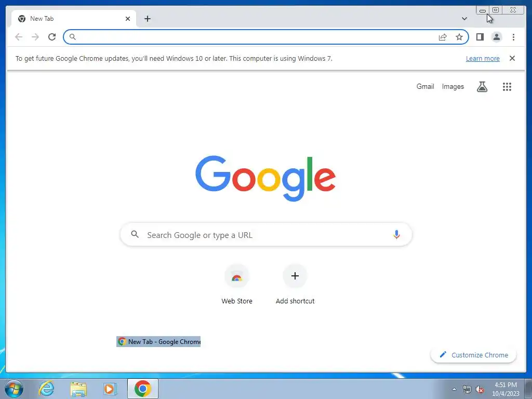
Task: Open the Windows Start menu
Action: tap(14, 389)
